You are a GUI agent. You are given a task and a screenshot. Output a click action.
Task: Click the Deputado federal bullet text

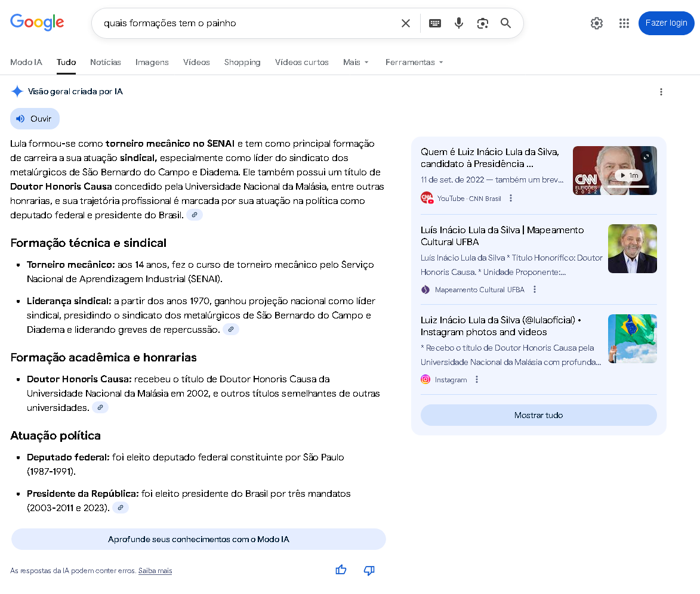point(185,464)
